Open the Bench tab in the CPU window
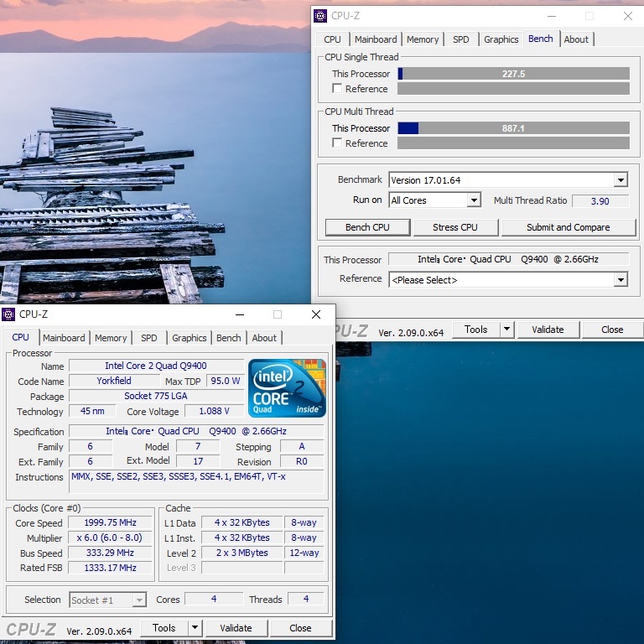Image resolution: width=644 pixels, height=644 pixels. [229, 338]
